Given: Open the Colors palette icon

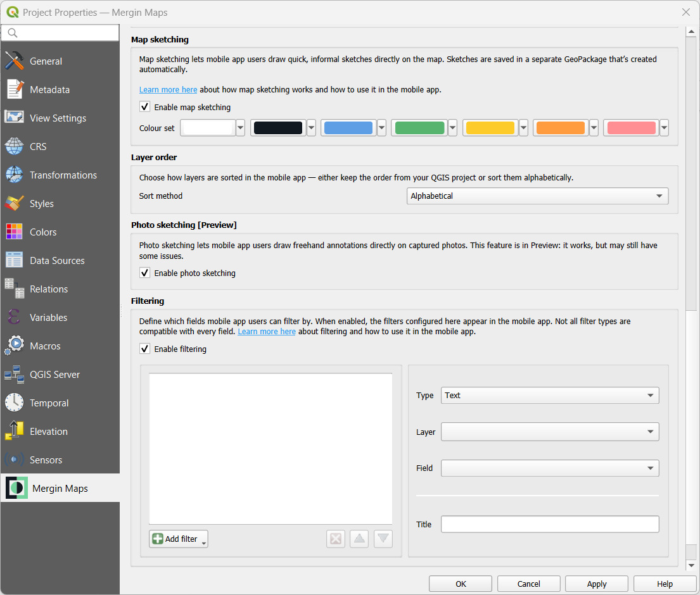Looking at the screenshot, I should click(14, 232).
